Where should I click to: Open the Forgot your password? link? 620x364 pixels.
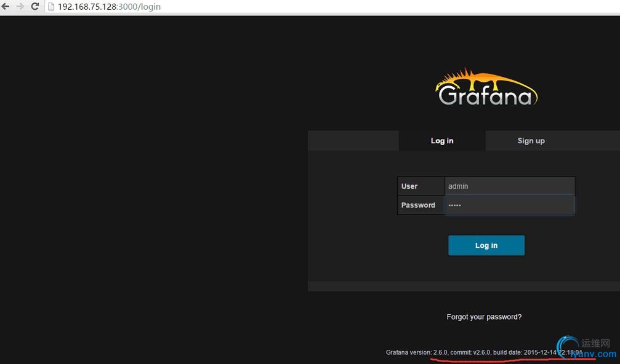click(x=484, y=317)
